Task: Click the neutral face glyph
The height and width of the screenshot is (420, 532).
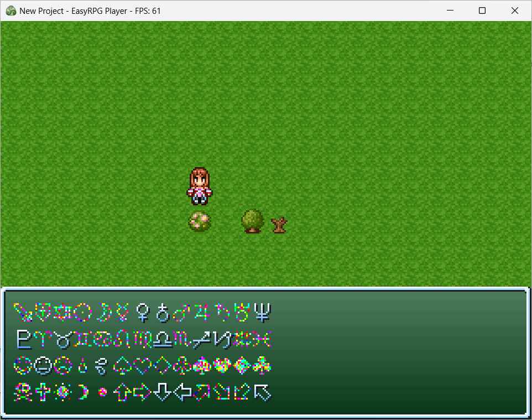Action: [x=43, y=365]
